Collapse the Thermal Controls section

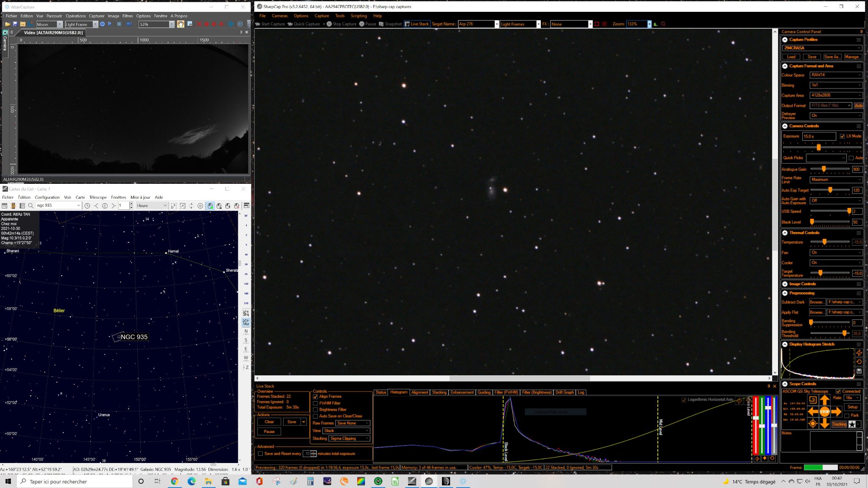click(785, 233)
